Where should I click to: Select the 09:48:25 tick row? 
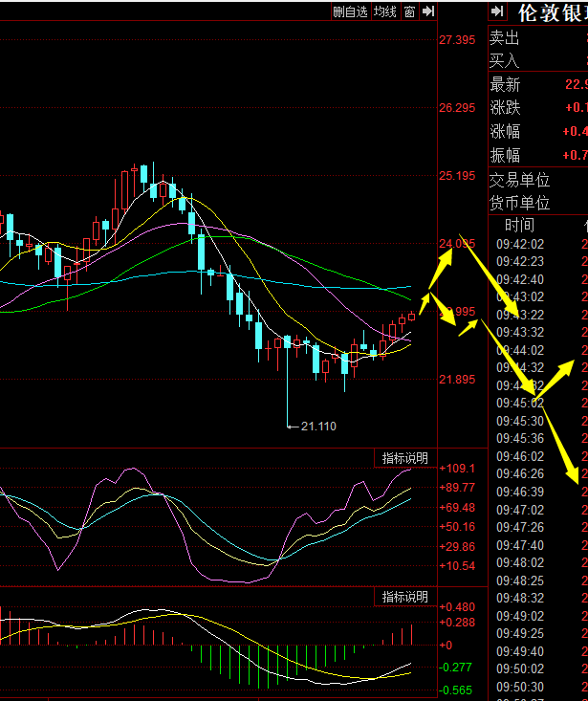pyautogui.click(x=541, y=581)
